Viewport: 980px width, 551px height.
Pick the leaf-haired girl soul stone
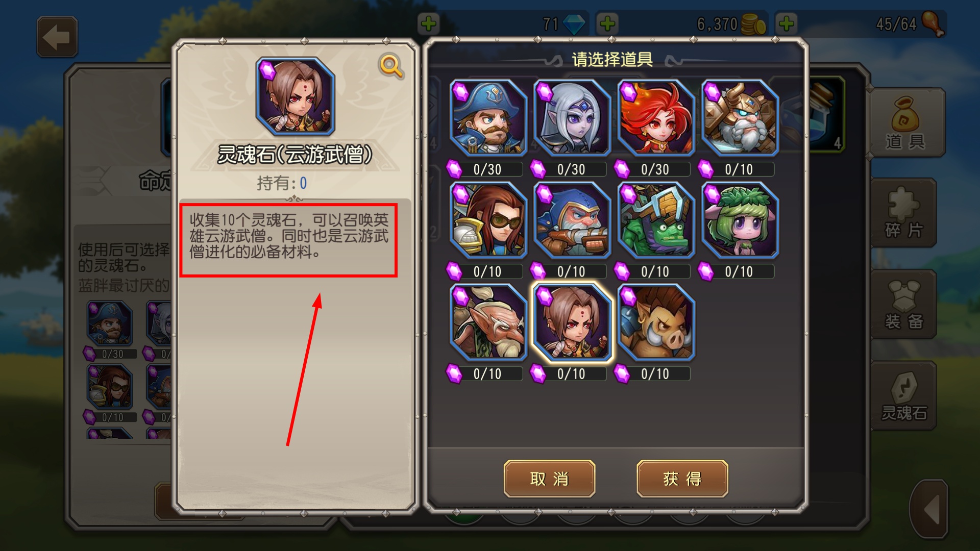(740, 220)
